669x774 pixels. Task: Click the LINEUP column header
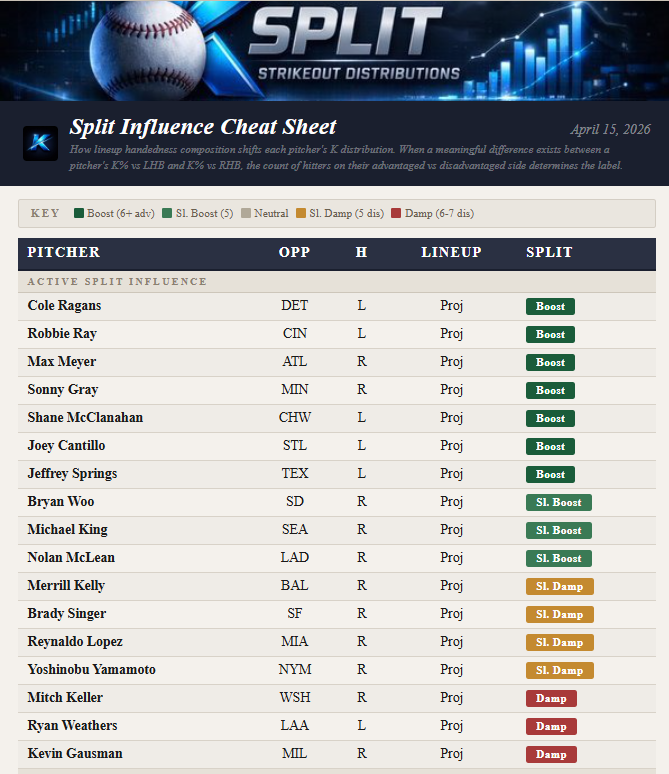pos(451,252)
